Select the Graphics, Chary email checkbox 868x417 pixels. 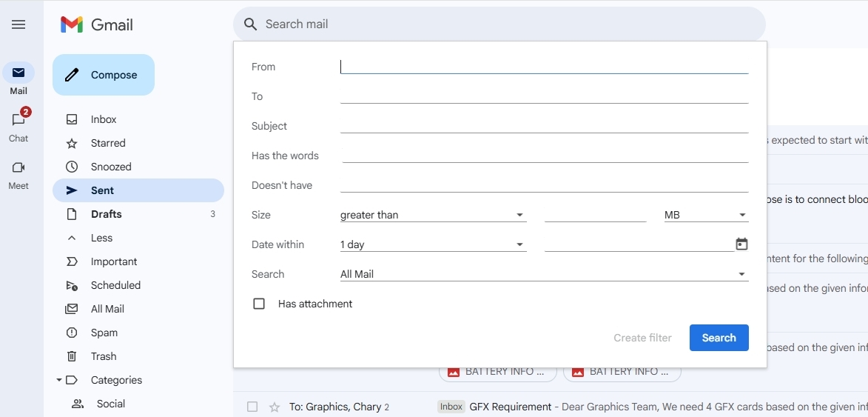point(252,407)
